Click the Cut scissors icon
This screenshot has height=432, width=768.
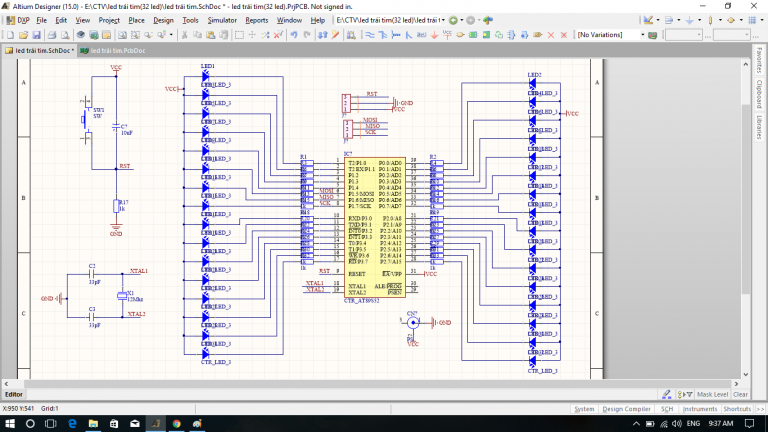pyautogui.click(x=184, y=34)
